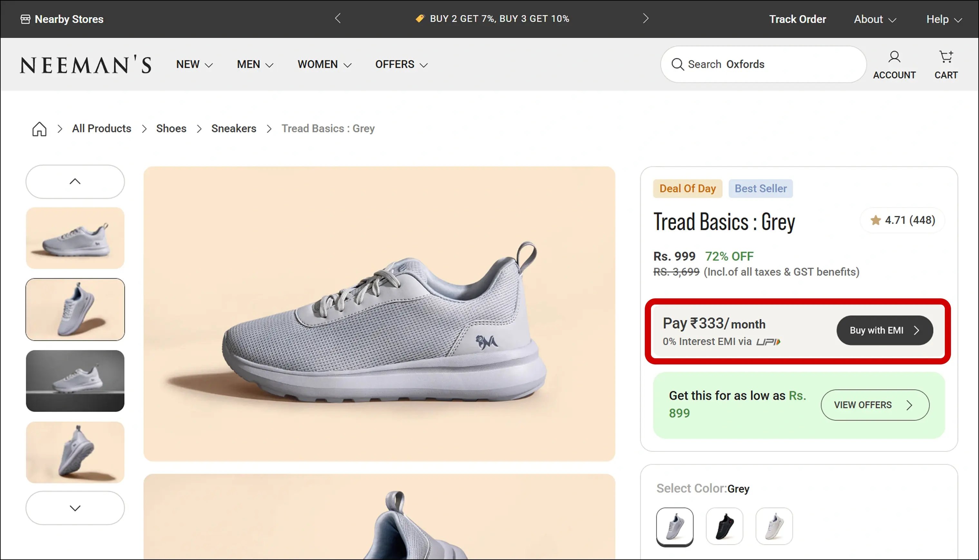Viewport: 979px width, 560px height.
Task: Click the Nearby Stores shop icon
Action: (x=25, y=19)
